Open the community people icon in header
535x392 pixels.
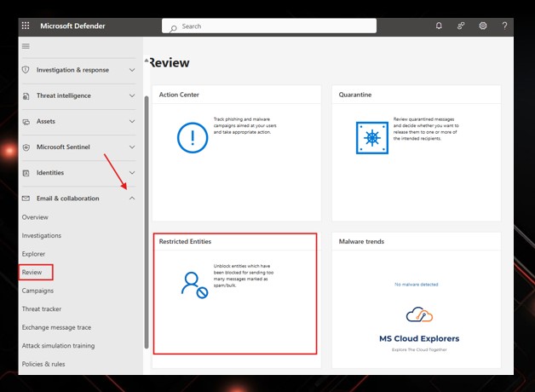click(461, 26)
